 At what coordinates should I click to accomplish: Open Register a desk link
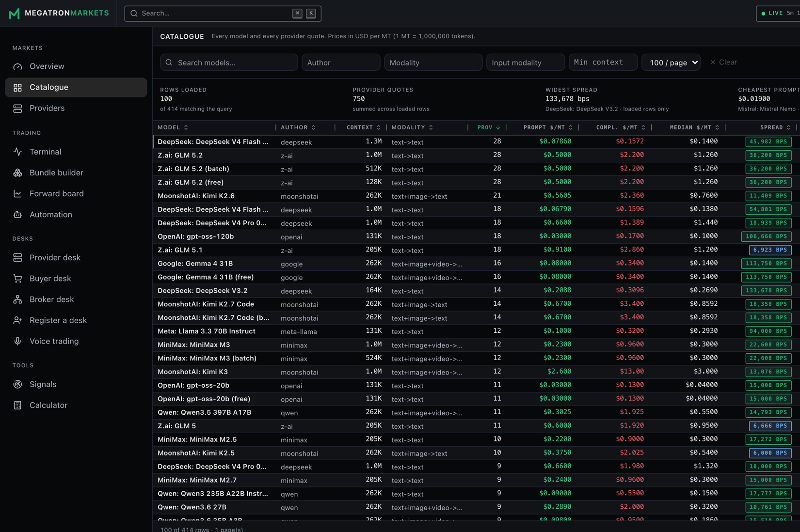(x=76, y=320)
